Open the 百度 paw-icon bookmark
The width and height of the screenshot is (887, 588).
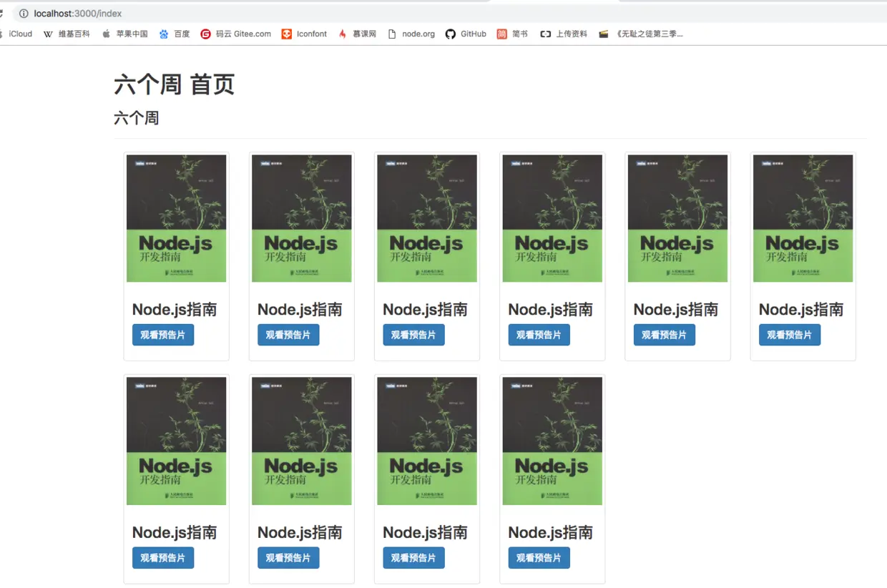175,34
